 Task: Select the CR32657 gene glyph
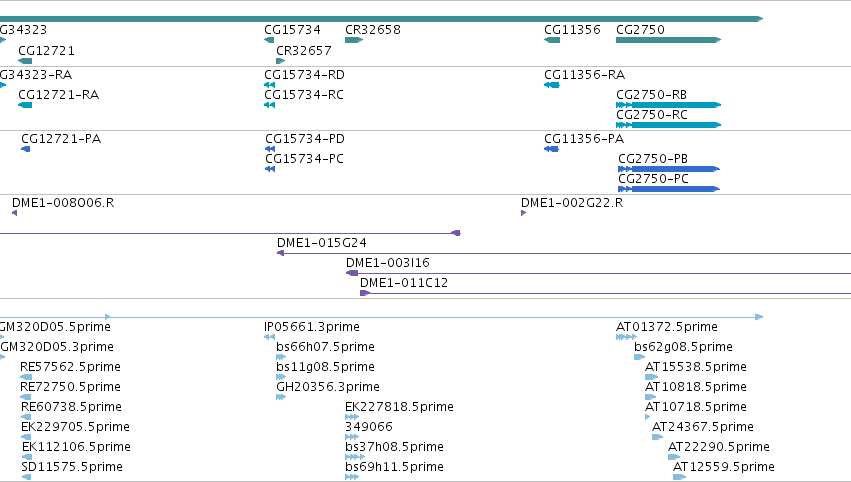pos(281,61)
